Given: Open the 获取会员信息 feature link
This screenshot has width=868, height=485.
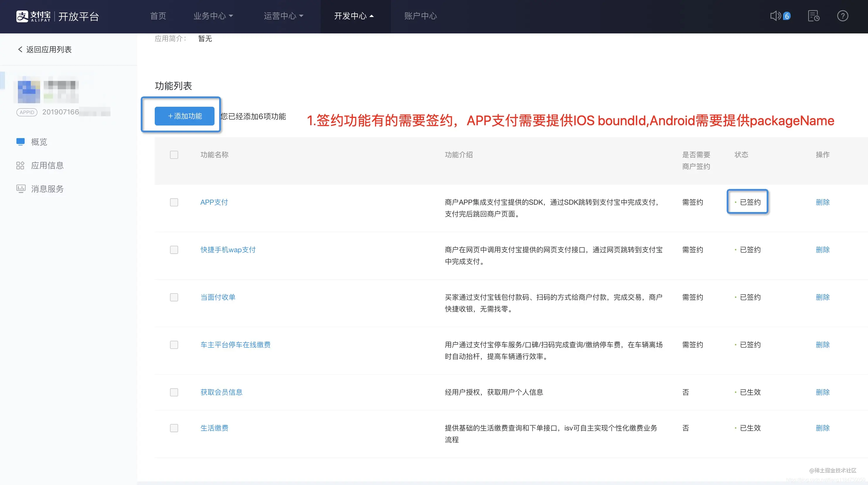Looking at the screenshot, I should (221, 393).
